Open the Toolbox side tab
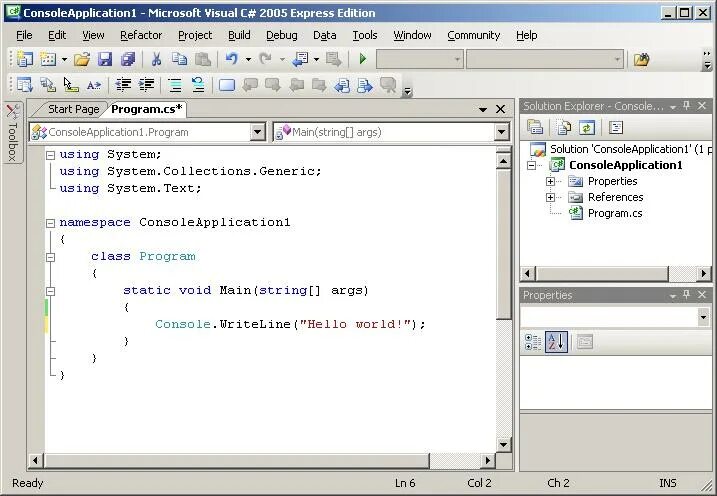Screen dimensions: 717x496 tap(12, 133)
